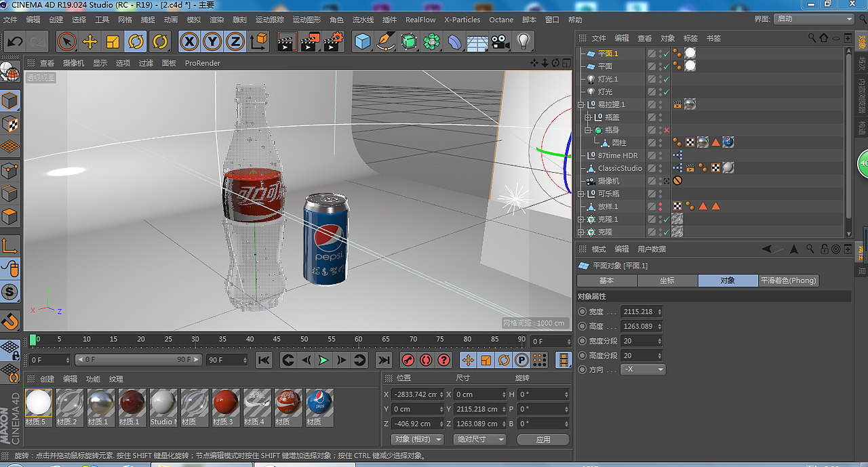Image resolution: width=868 pixels, height=467 pixels.
Task: Open the Bend deformer icon
Action: tap(455, 41)
